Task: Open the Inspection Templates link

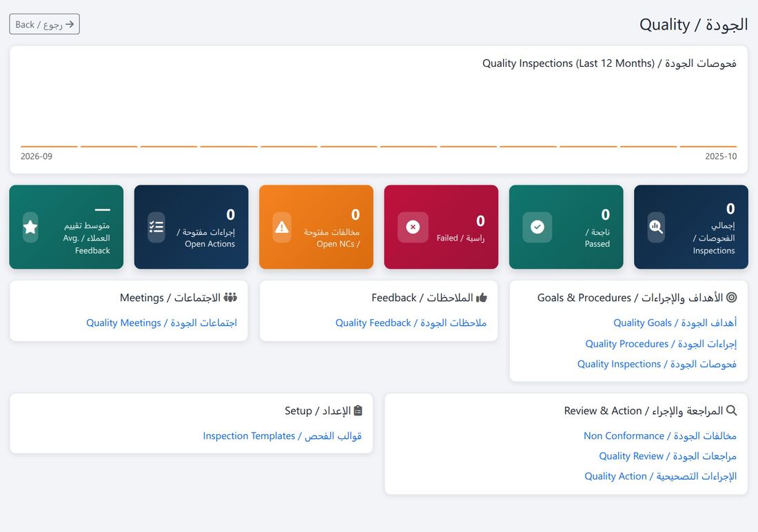Action: (x=283, y=436)
